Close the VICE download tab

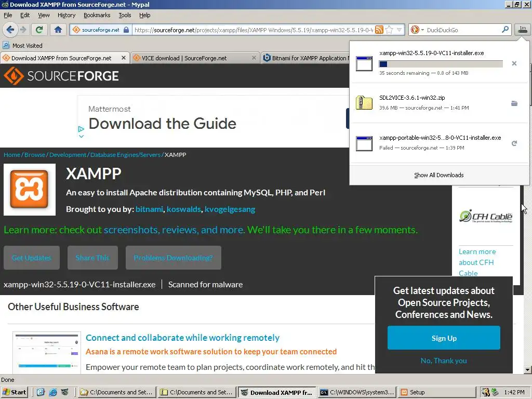(254, 58)
